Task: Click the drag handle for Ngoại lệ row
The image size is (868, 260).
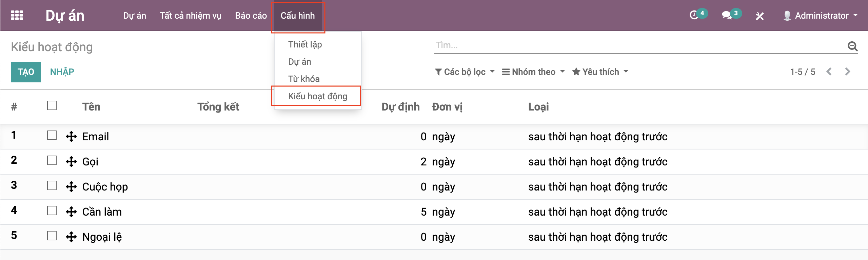Action: tap(71, 237)
